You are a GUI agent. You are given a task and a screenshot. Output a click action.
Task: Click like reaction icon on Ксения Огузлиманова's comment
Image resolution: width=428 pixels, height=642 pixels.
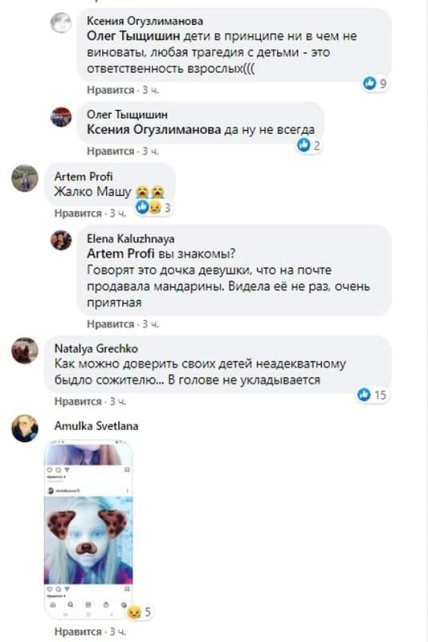coord(369,83)
